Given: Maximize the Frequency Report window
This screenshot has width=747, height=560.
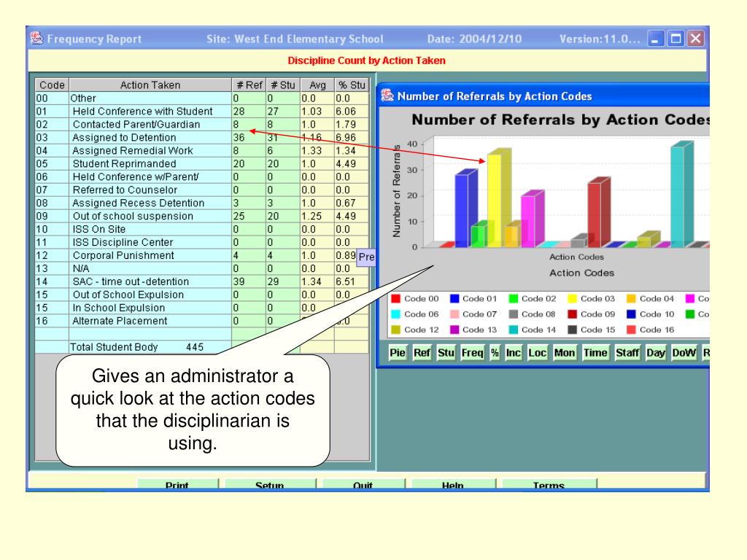Looking at the screenshot, I should point(676,39).
